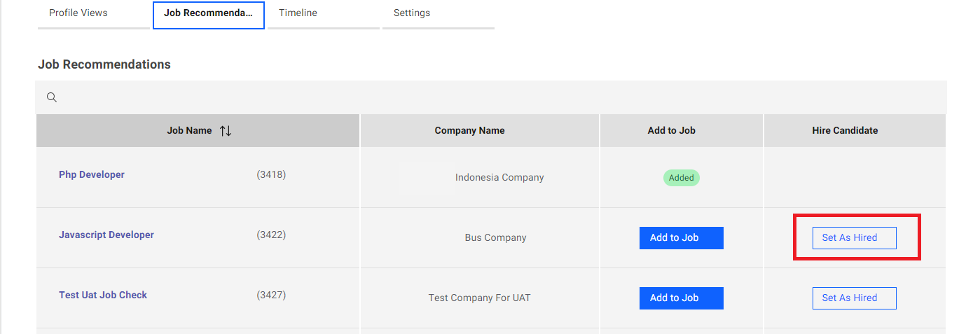Set candidate as hired for Javascript Developer
The image size is (980, 334).
pyautogui.click(x=854, y=238)
